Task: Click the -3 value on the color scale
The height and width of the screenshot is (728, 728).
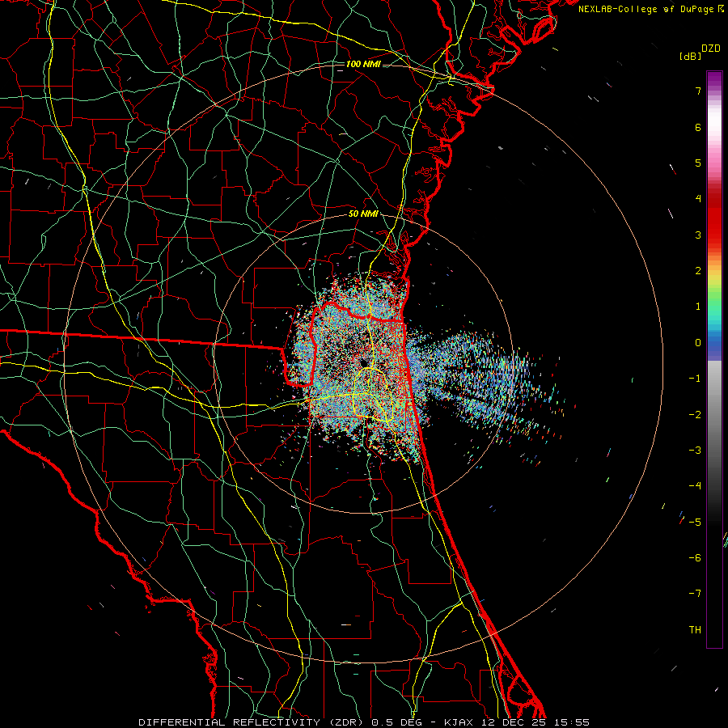Action: pos(695,451)
